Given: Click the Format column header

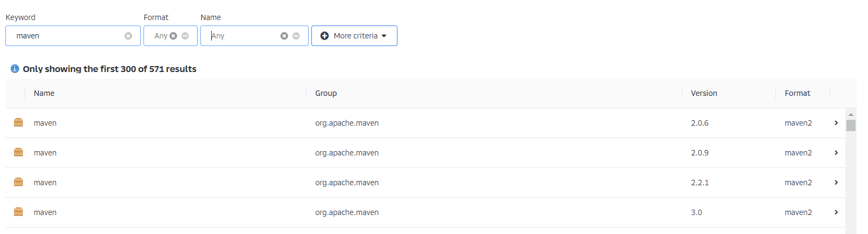Looking at the screenshot, I should (797, 93).
